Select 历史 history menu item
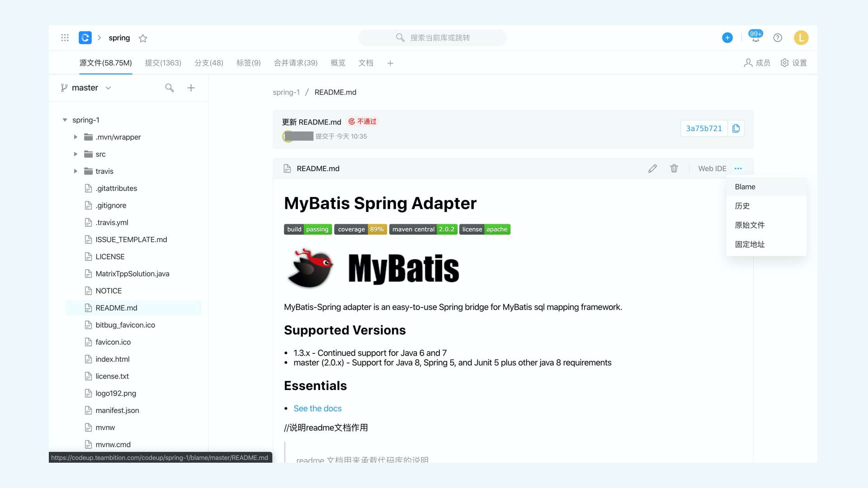The height and width of the screenshot is (488, 868). [x=766, y=206]
